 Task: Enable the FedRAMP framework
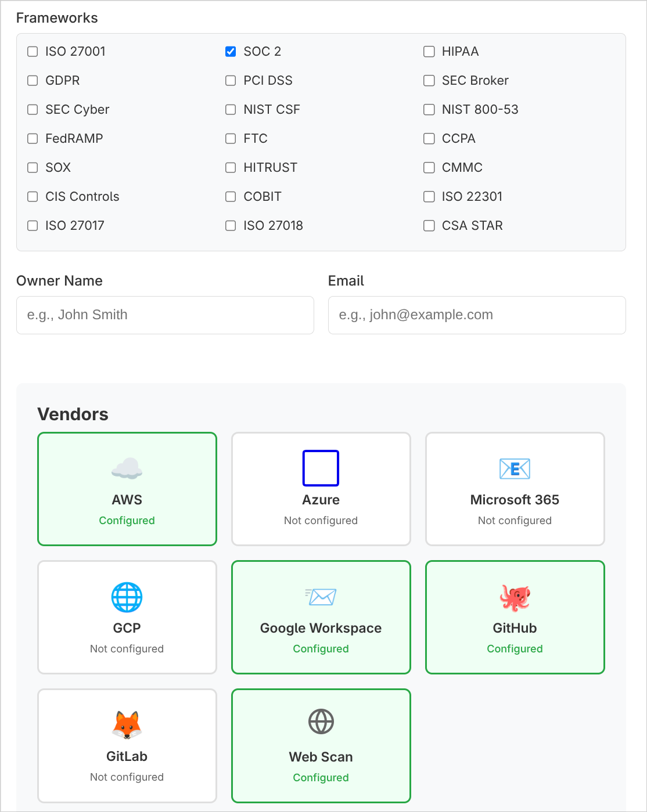click(32, 139)
